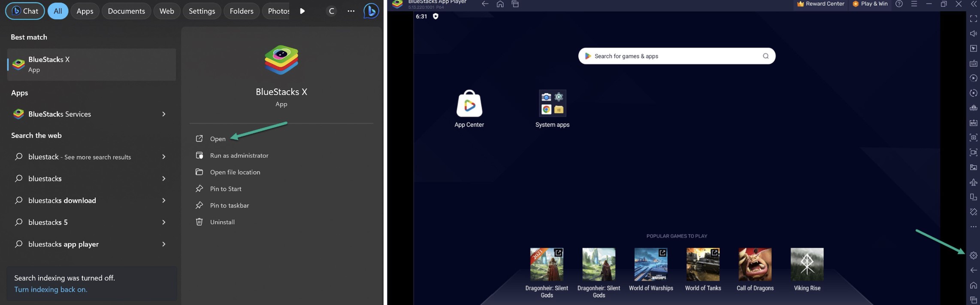Switch to the Web filter tab

point(166,11)
